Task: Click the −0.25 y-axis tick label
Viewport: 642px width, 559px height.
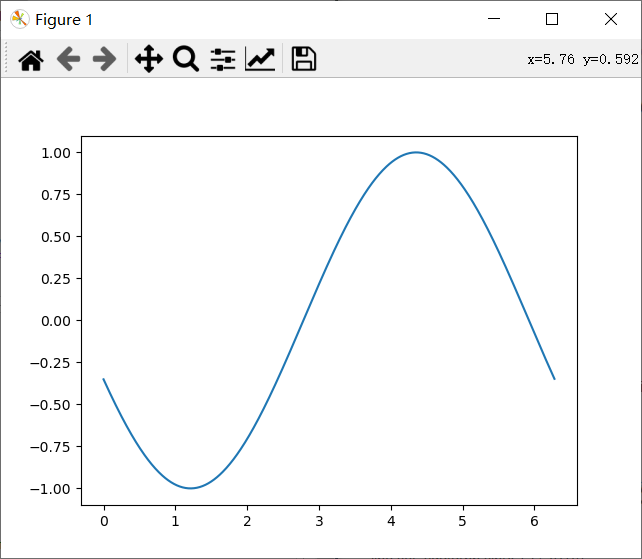Action: click(x=50, y=363)
